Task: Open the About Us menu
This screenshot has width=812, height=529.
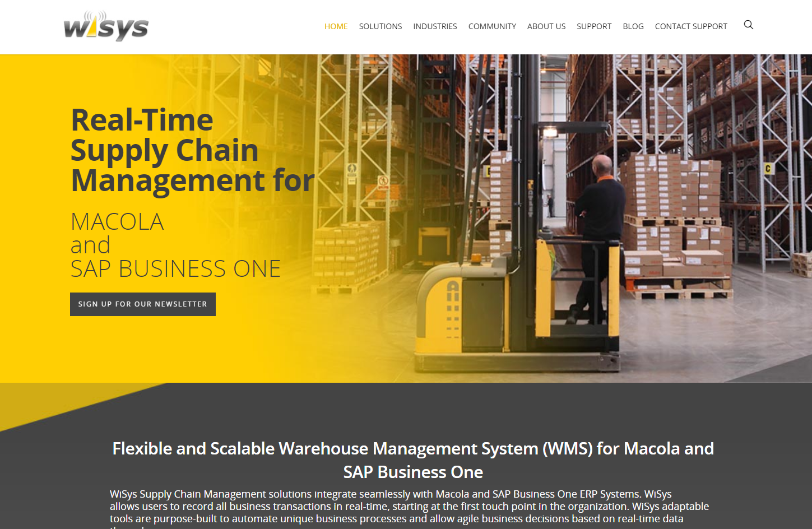Action: 546,26
